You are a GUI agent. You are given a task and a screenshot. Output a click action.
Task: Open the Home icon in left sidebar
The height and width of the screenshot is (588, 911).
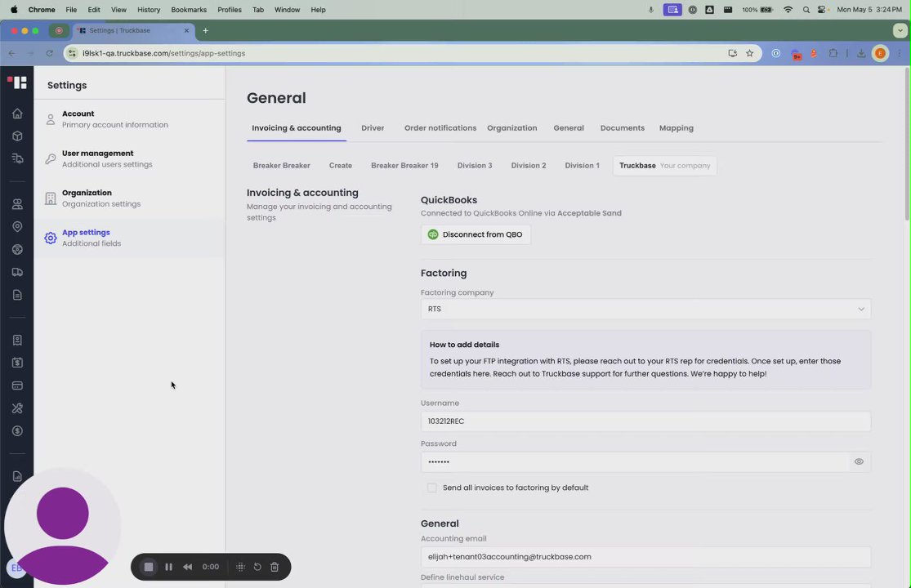pyautogui.click(x=17, y=114)
